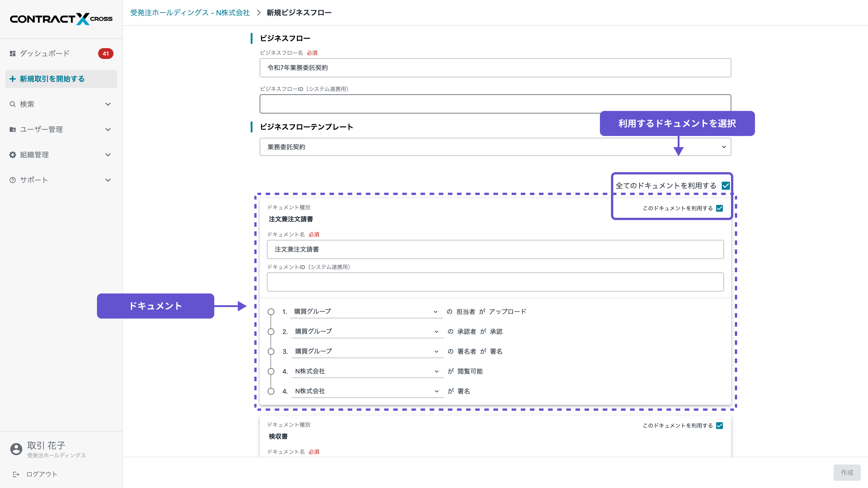868x488 pixels.
Task: Click the logout arrow icon
Action: pyautogui.click(x=16, y=474)
